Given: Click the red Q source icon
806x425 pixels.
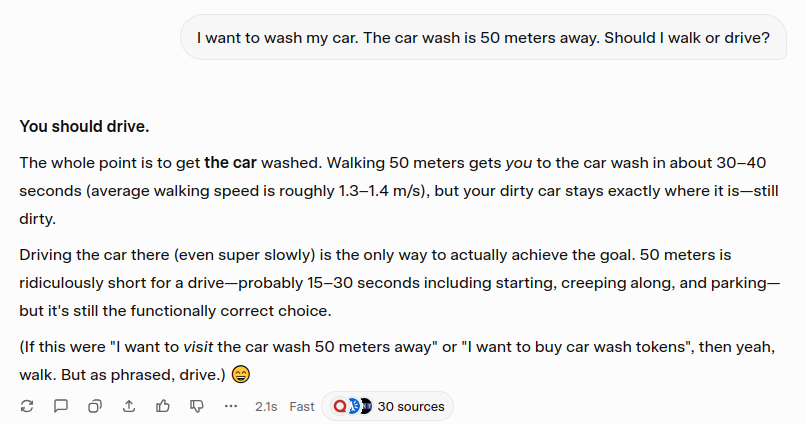Looking at the screenshot, I should click(x=340, y=407).
